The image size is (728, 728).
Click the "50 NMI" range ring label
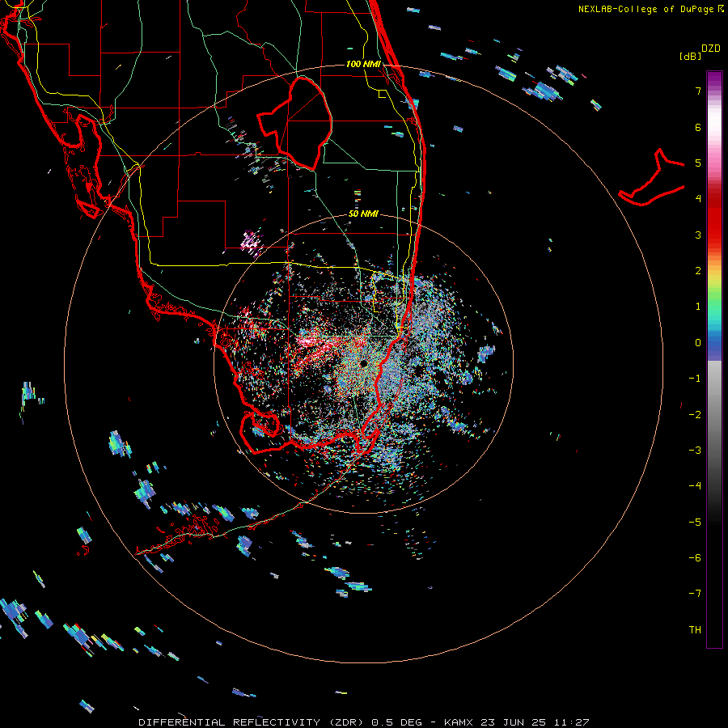363,214
